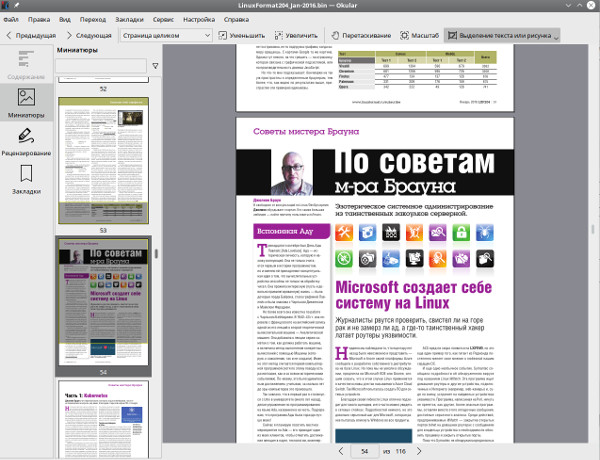Open selection tool dropdown arrow

click(x=556, y=37)
